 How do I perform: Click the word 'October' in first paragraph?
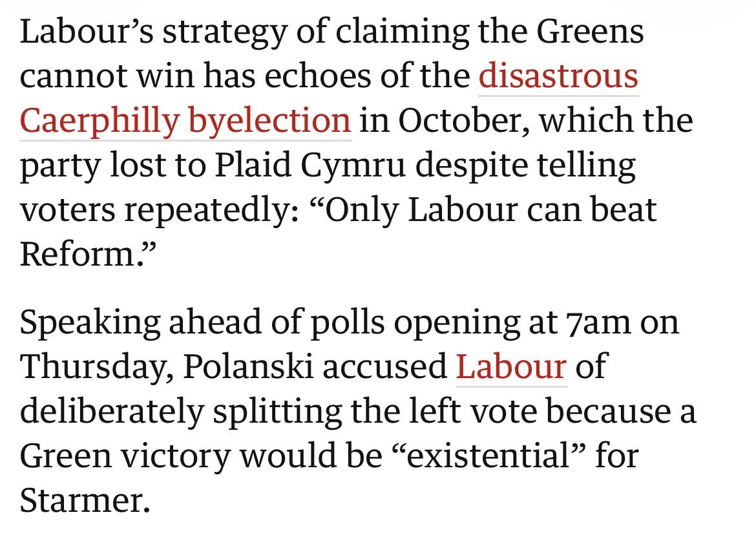tap(458, 121)
